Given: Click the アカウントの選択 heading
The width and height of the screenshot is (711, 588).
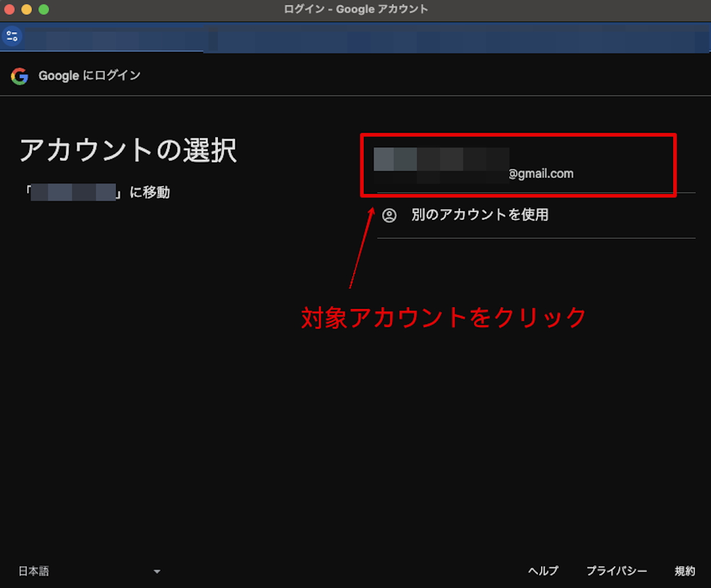Looking at the screenshot, I should pyautogui.click(x=128, y=151).
